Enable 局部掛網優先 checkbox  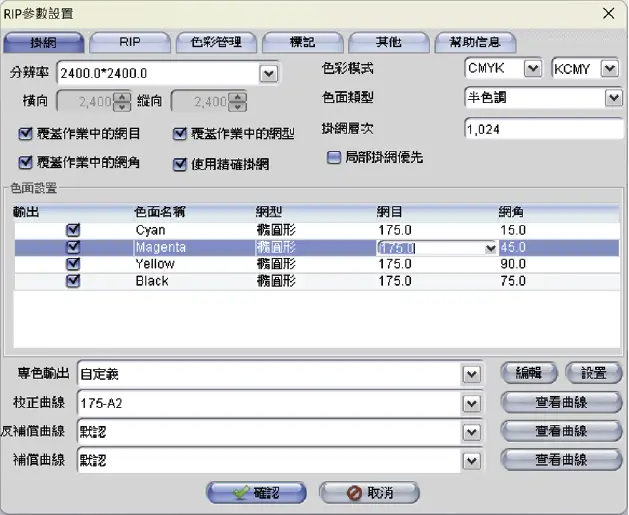(x=334, y=157)
